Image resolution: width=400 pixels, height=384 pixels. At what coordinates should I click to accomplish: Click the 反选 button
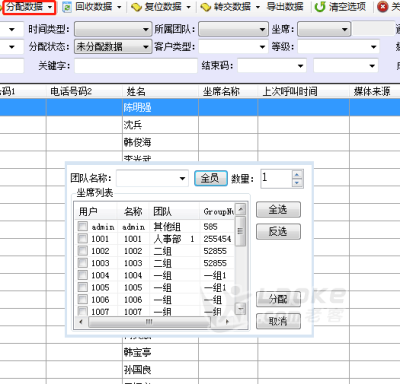[278, 231]
